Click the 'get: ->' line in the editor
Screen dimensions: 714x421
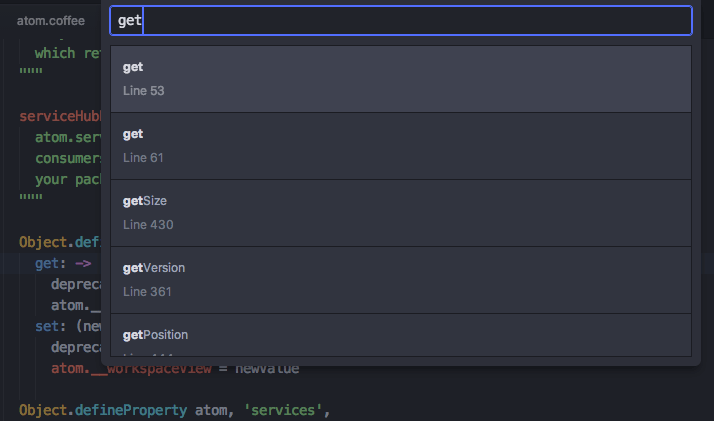click(x=63, y=263)
